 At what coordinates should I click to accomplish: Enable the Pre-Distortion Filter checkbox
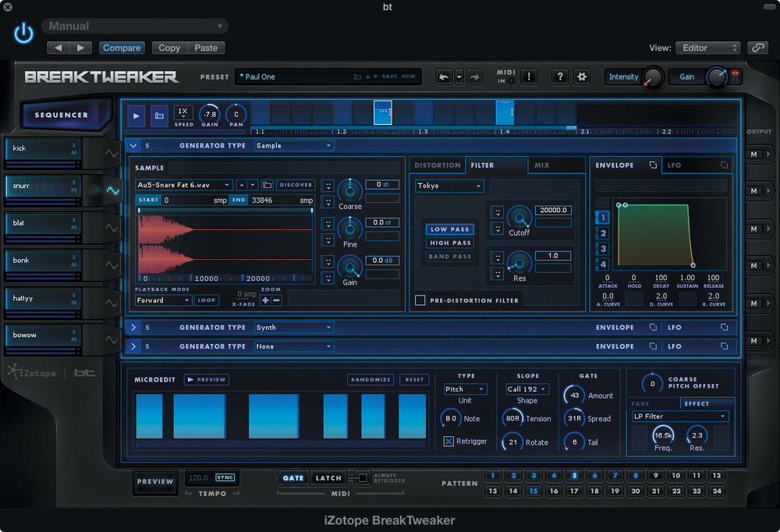(x=420, y=300)
